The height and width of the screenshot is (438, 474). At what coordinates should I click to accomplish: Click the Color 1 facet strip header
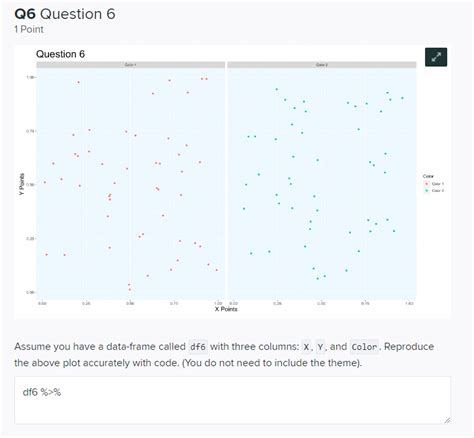131,65
